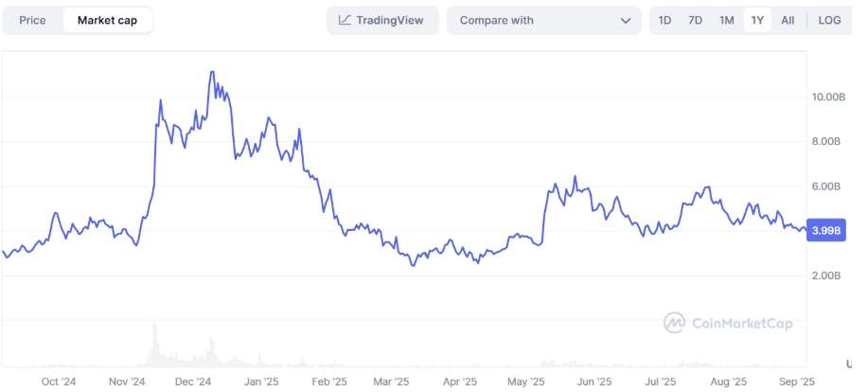This screenshot has width=868, height=392.
Task: Show the All time range
Action: click(788, 20)
